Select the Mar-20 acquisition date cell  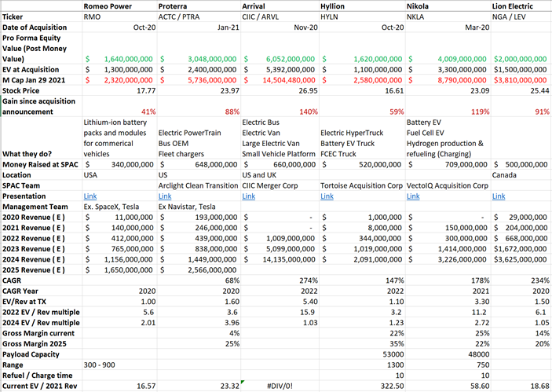(x=448, y=27)
